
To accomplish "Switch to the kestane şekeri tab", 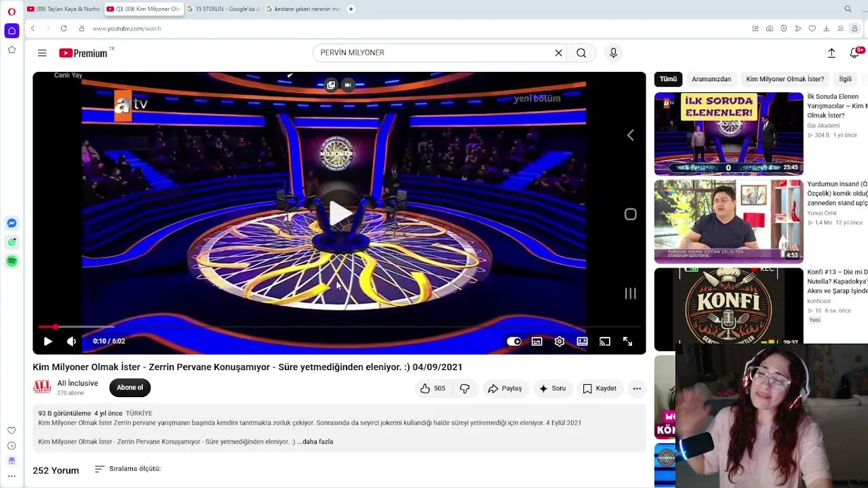I will coord(302,9).
